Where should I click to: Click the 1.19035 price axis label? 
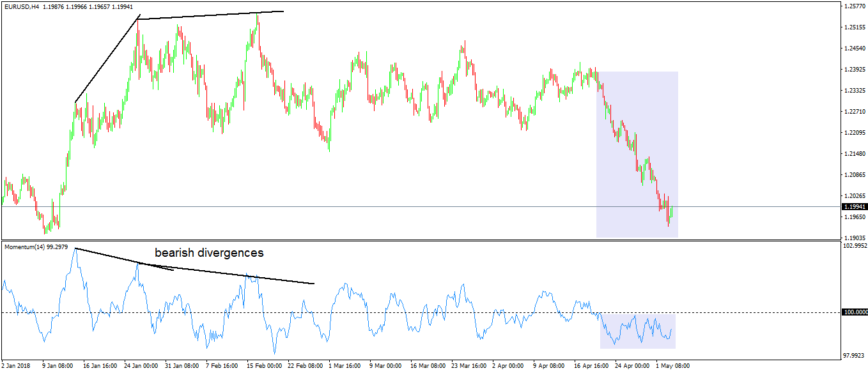(855, 238)
